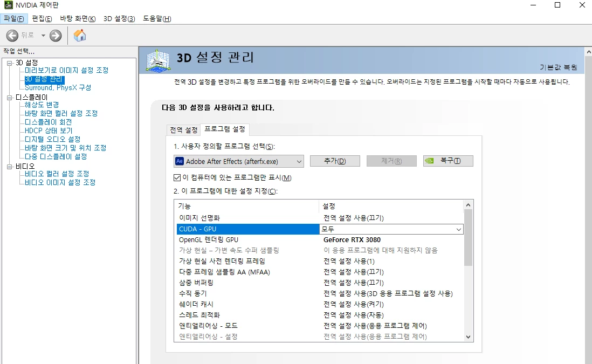Select the 수직 동기 row
This screenshot has width=592, height=364.
[320, 294]
